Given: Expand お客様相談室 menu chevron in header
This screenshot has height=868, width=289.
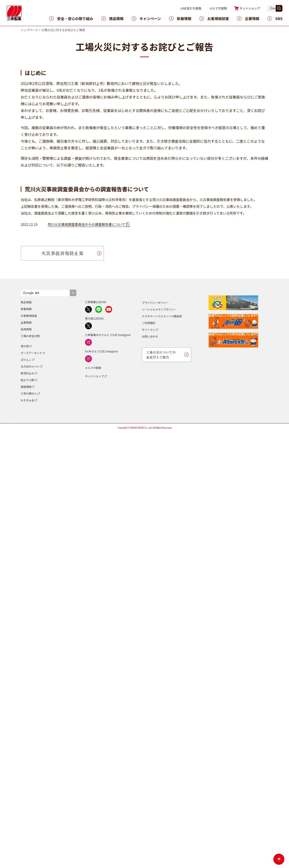Looking at the screenshot, I should (x=201, y=18).
